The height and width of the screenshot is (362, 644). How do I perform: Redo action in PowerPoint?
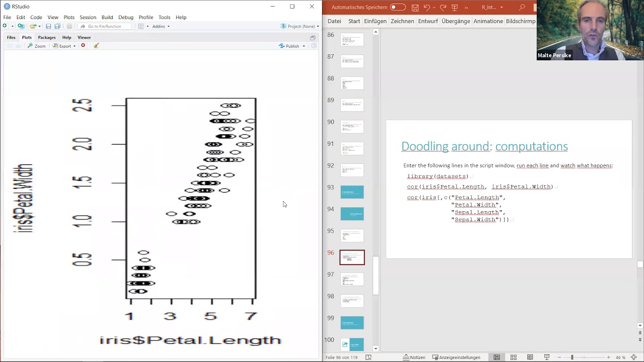coord(443,7)
